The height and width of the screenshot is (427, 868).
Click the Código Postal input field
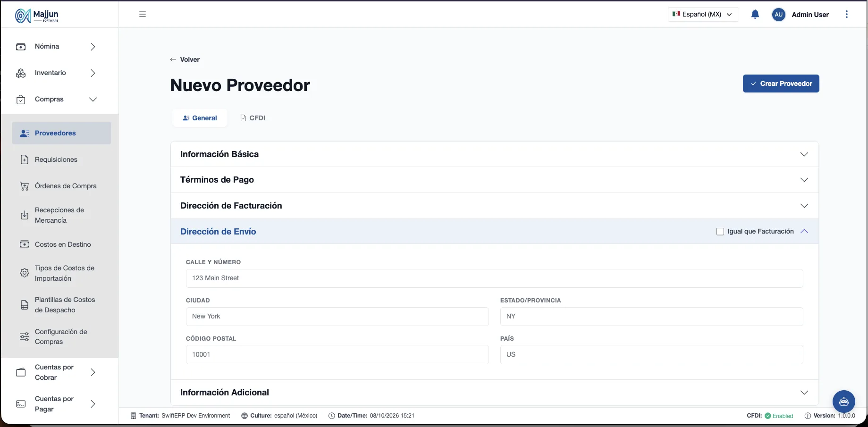(x=337, y=355)
